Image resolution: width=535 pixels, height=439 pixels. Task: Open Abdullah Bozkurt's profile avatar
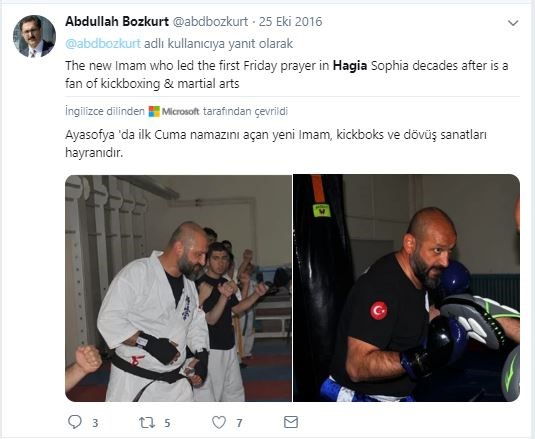[34, 36]
